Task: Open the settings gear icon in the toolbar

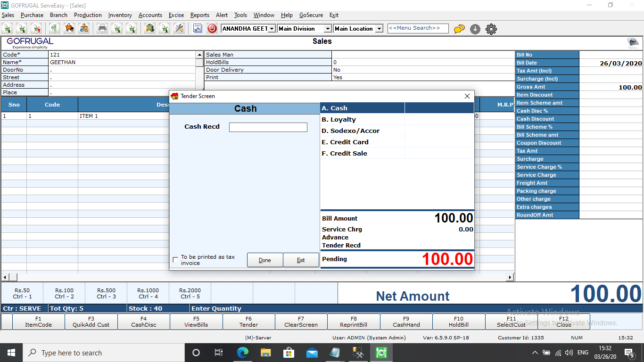Action: tap(491, 29)
